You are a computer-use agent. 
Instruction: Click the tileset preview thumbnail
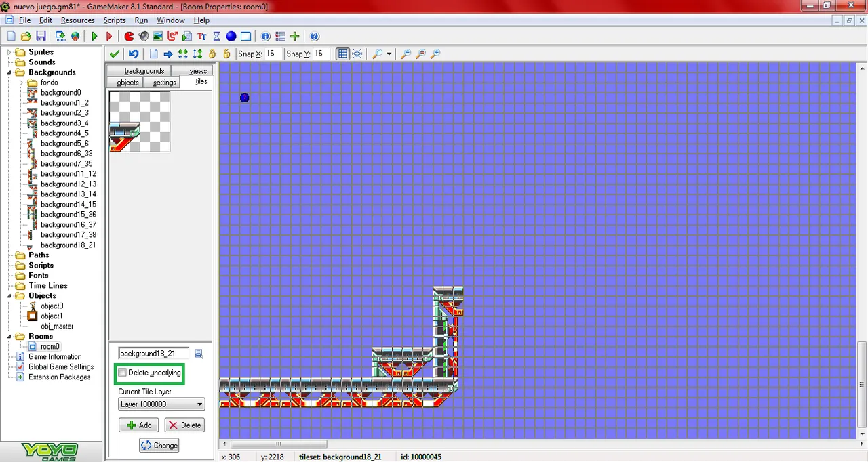tap(140, 122)
